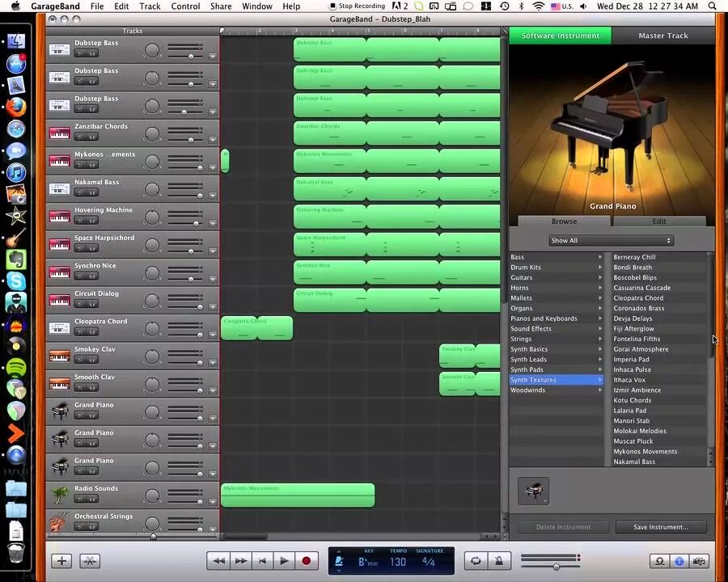Start playback with the play button
The height and width of the screenshot is (582, 728).
click(284, 561)
